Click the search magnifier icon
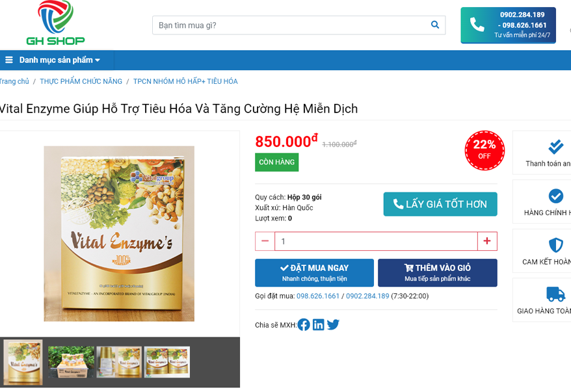Screen dimensions: 571x392 click(x=435, y=25)
